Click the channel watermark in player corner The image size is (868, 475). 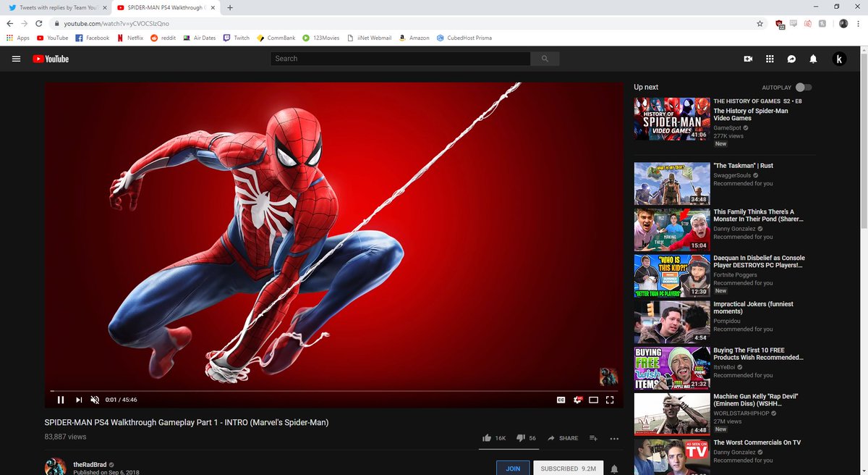[x=608, y=376]
